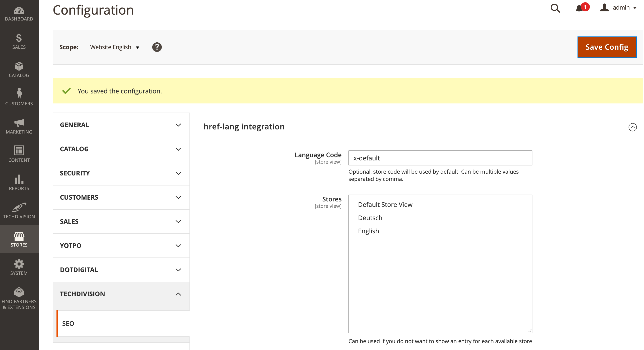
Task: Open the TechDivision rocket icon in sidebar
Action: pos(19,210)
